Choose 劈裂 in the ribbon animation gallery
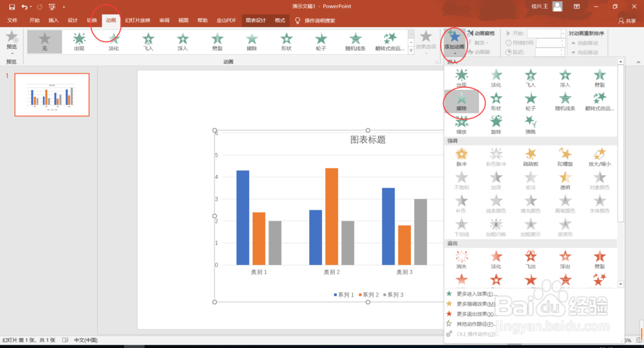This screenshot has width=644, height=348. click(217, 42)
